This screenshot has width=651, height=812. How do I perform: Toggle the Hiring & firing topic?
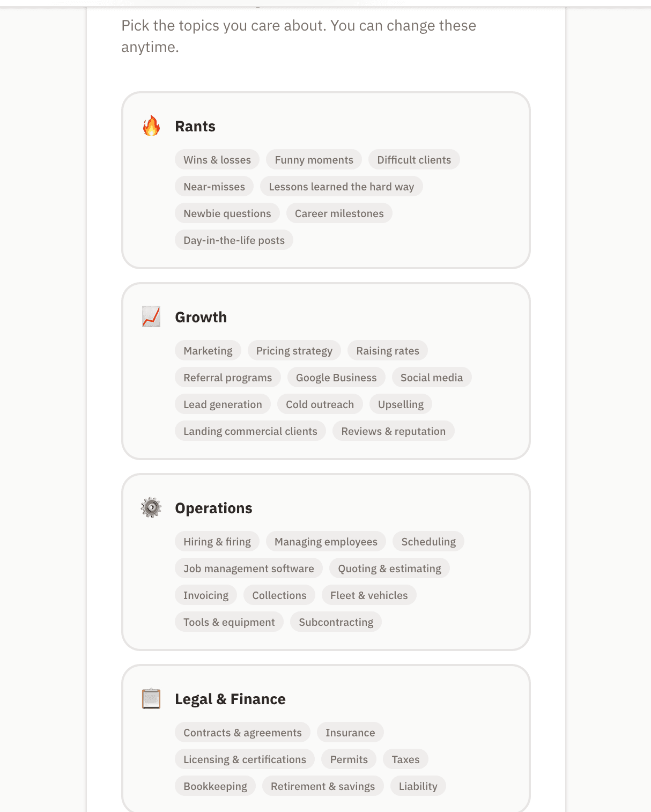(x=217, y=542)
